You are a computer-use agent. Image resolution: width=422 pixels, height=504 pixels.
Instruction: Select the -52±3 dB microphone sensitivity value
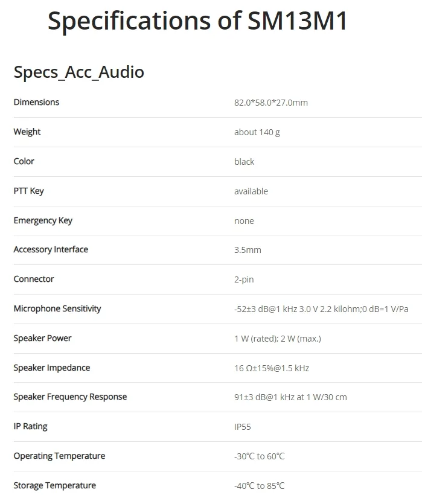(x=321, y=309)
